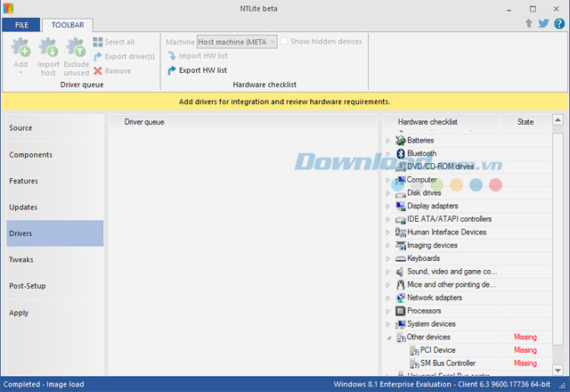Image resolution: width=570 pixels, height=392 pixels.
Task: Click Remove in Driver queue group
Action: pyautogui.click(x=111, y=70)
